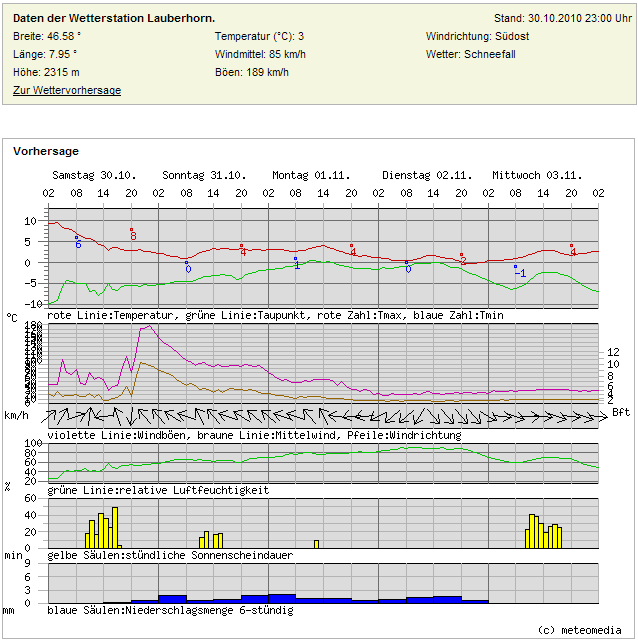Click the blue Tmin value -1 marker
The image size is (638, 642).
pyautogui.click(x=520, y=272)
